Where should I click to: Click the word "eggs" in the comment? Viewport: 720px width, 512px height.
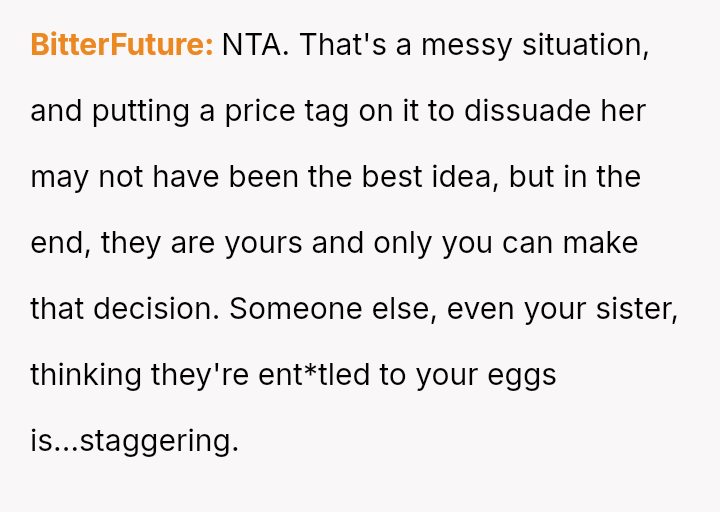520,375
